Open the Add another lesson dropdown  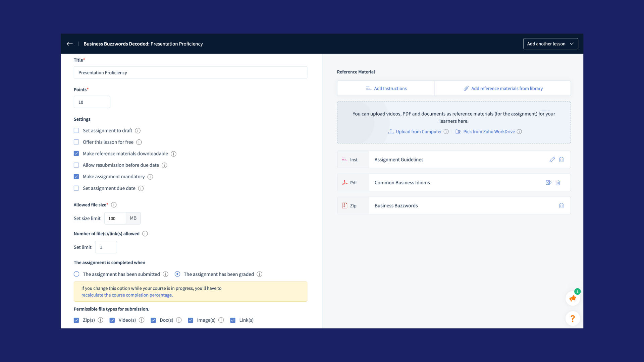click(x=551, y=44)
